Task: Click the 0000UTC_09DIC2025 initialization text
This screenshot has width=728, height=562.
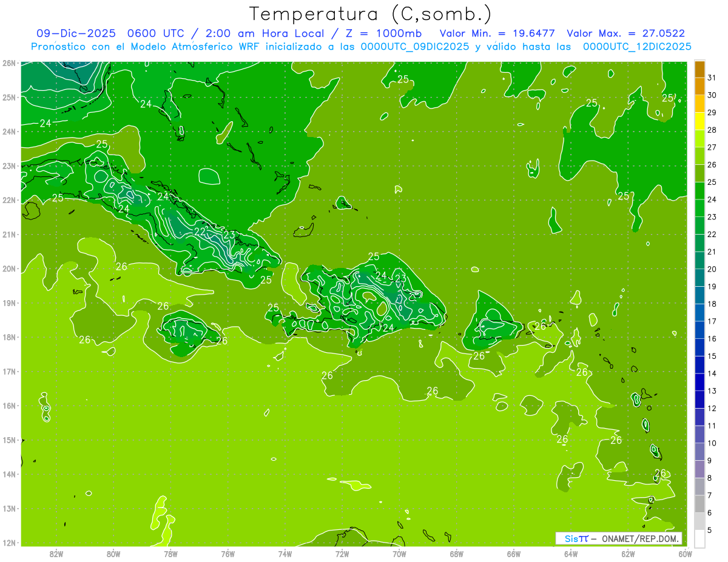Action: (x=414, y=47)
